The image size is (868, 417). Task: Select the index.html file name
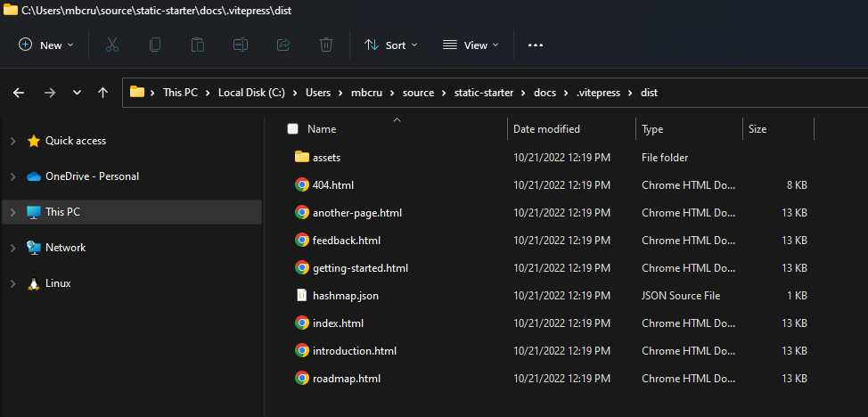(x=338, y=323)
